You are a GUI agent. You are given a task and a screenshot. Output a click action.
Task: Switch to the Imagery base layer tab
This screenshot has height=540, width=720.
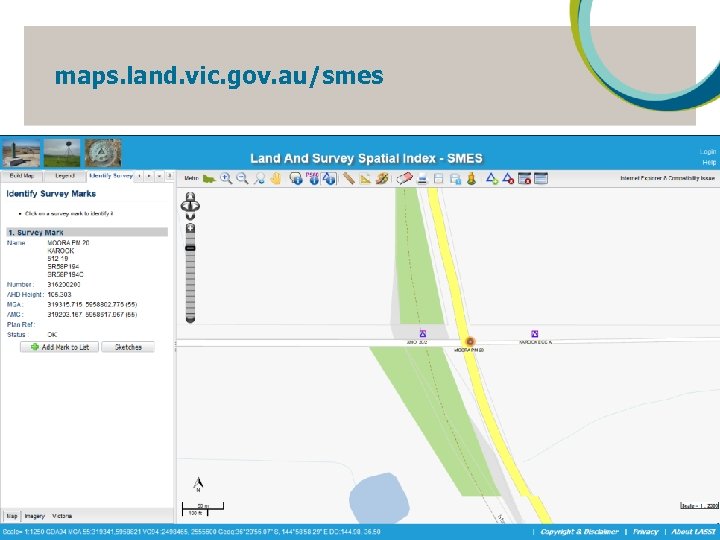point(35,516)
